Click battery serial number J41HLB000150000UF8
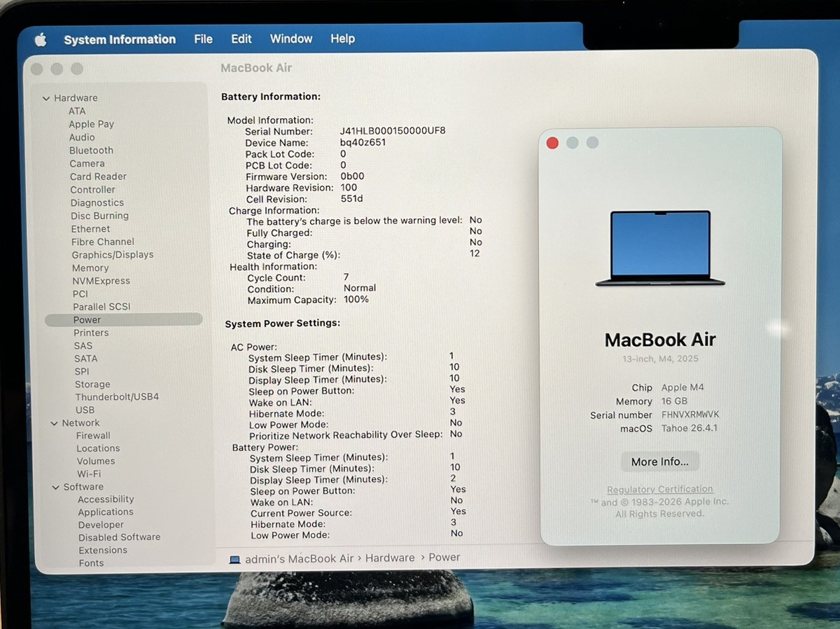The image size is (840, 629). click(x=393, y=131)
